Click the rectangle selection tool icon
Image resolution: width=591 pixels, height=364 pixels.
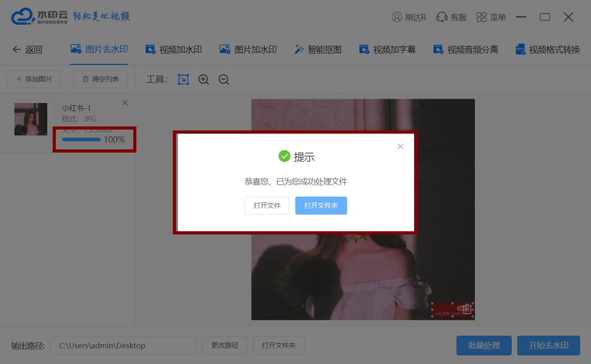point(183,80)
